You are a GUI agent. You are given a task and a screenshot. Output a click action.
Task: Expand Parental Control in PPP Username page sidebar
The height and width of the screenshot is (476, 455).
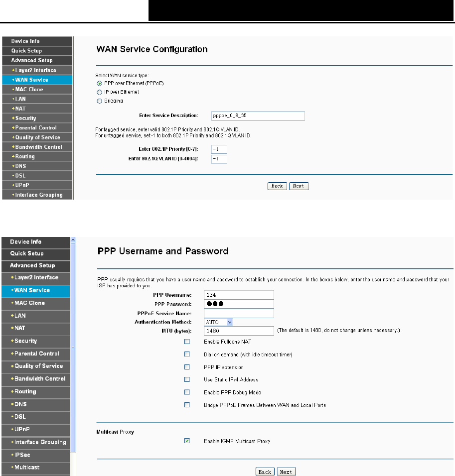(x=35, y=354)
